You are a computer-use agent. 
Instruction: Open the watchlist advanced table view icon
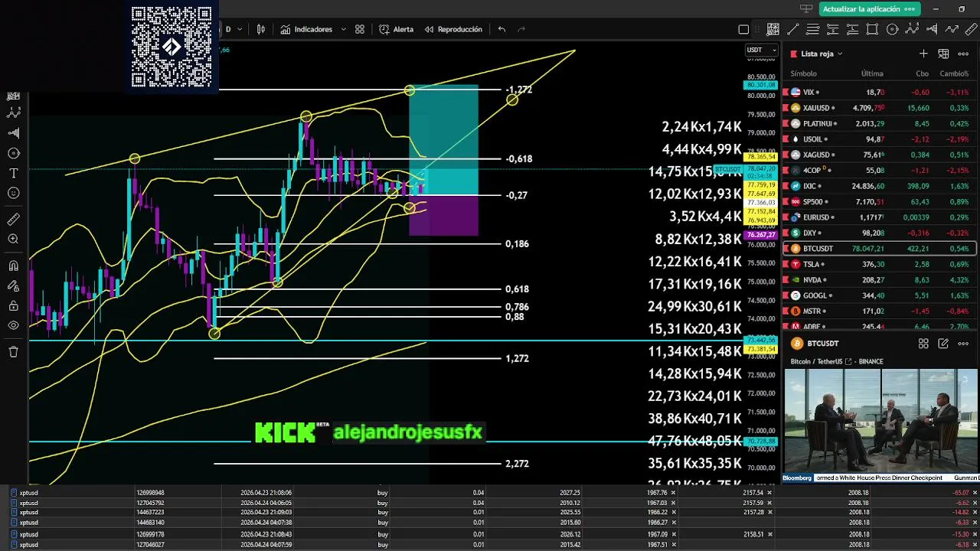(x=943, y=54)
